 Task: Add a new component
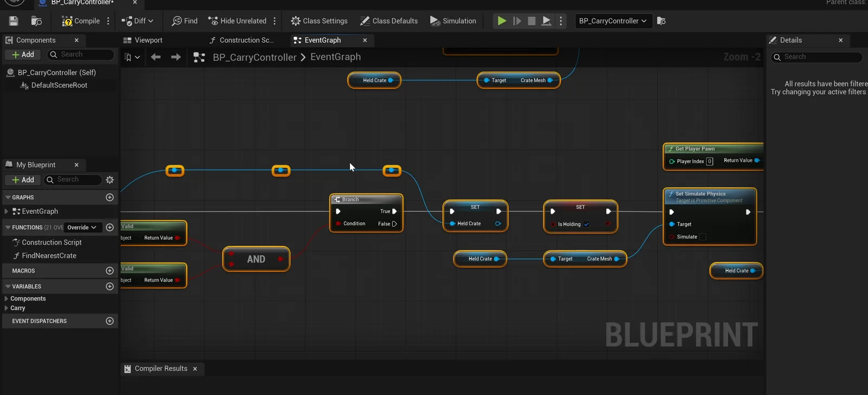click(23, 55)
